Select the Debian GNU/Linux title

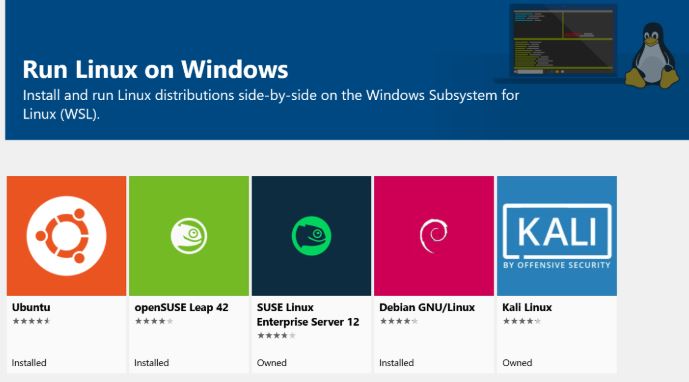click(x=427, y=307)
